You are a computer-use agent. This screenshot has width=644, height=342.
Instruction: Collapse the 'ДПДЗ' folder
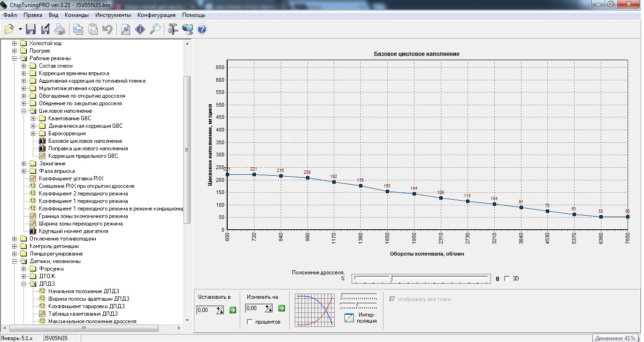click(x=24, y=284)
